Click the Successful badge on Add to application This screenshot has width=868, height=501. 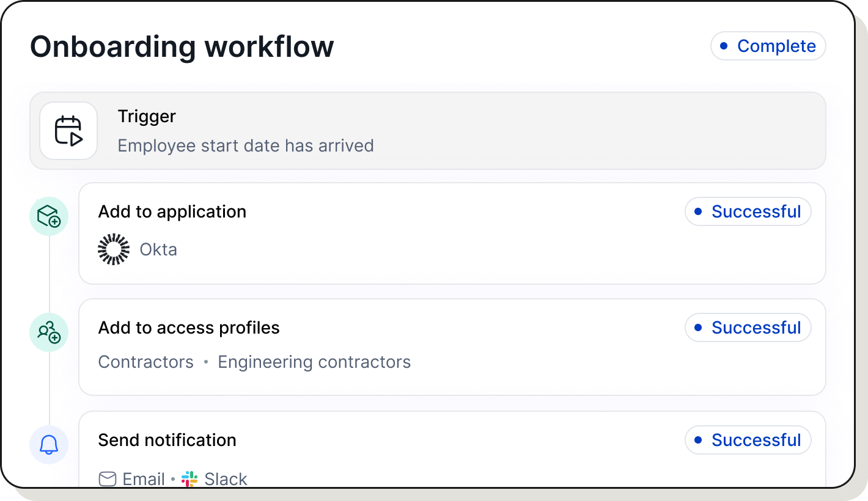pos(748,211)
